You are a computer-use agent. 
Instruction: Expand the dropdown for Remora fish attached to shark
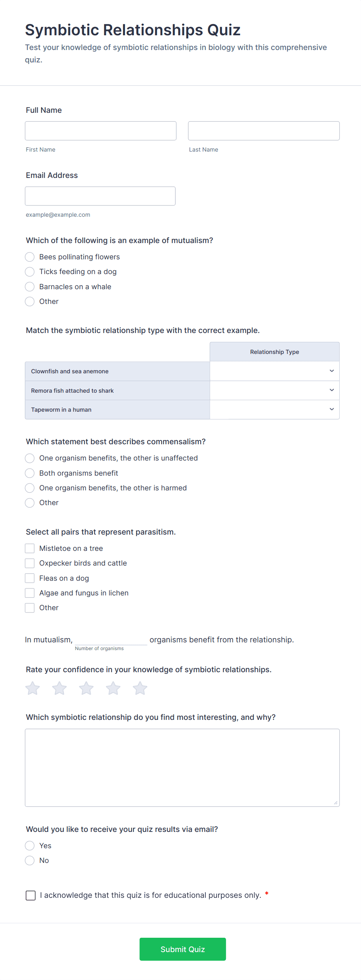(x=274, y=390)
